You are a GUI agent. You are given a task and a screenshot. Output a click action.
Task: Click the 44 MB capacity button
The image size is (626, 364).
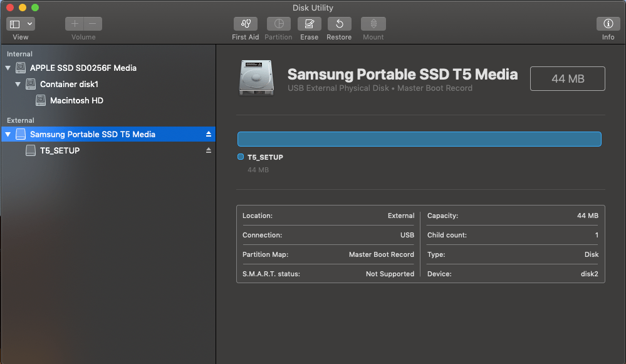point(567,78)
